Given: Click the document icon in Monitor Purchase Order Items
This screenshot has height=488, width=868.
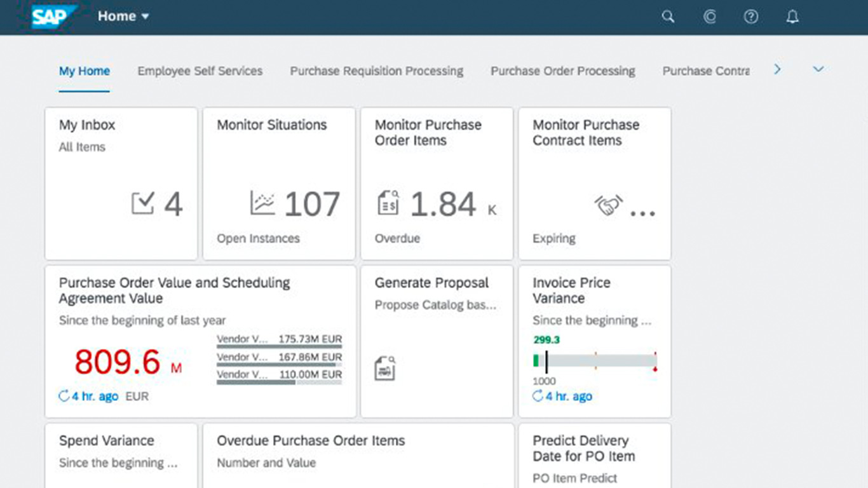Looking at the screenshot, I should 388,203.
